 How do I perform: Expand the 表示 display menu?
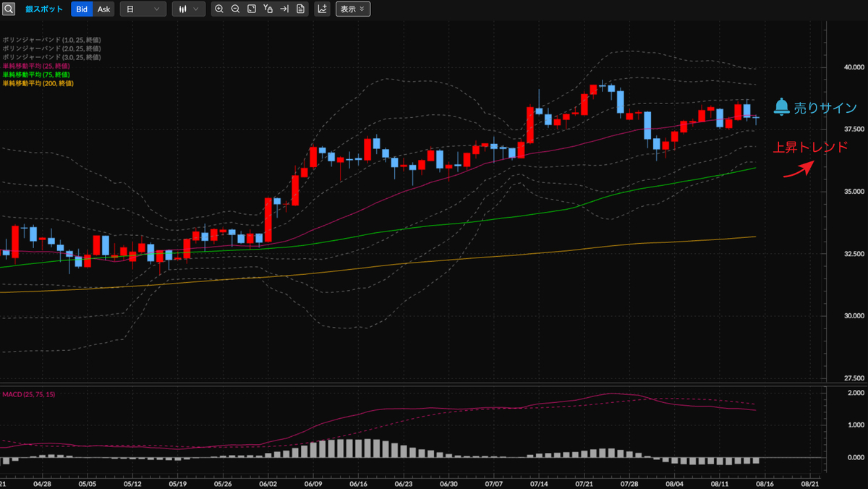click(x=353, y=9)
